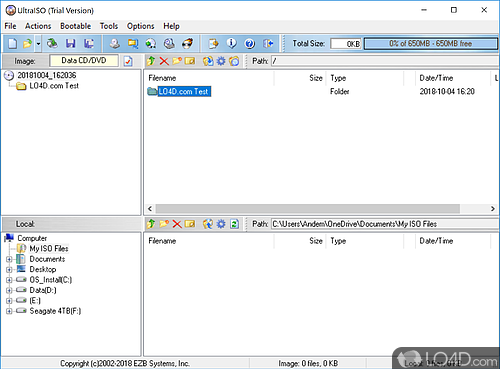Open an image file via the folder icon
The height and width of the screenshot is (369, 500).
(x=27, y=44)
